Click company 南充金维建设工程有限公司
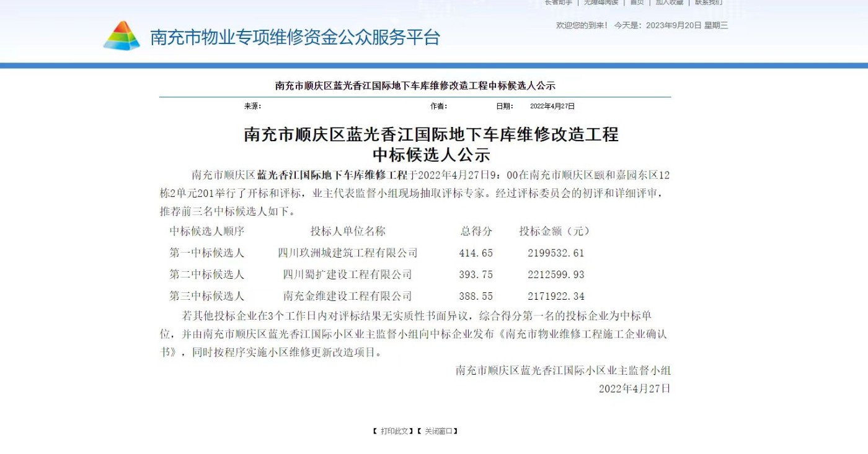Image resolution: width=868 pixels, height=454 pixels. [x=348, y=296]
